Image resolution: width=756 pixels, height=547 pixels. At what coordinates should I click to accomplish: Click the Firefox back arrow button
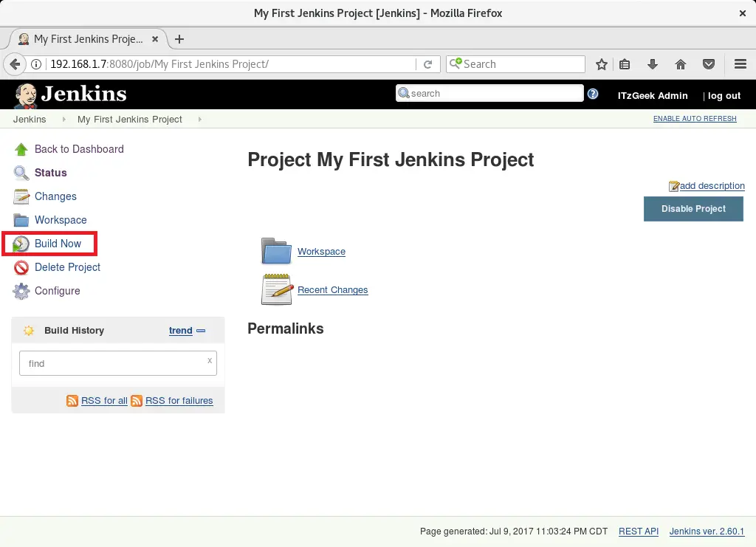pos(15,64)
